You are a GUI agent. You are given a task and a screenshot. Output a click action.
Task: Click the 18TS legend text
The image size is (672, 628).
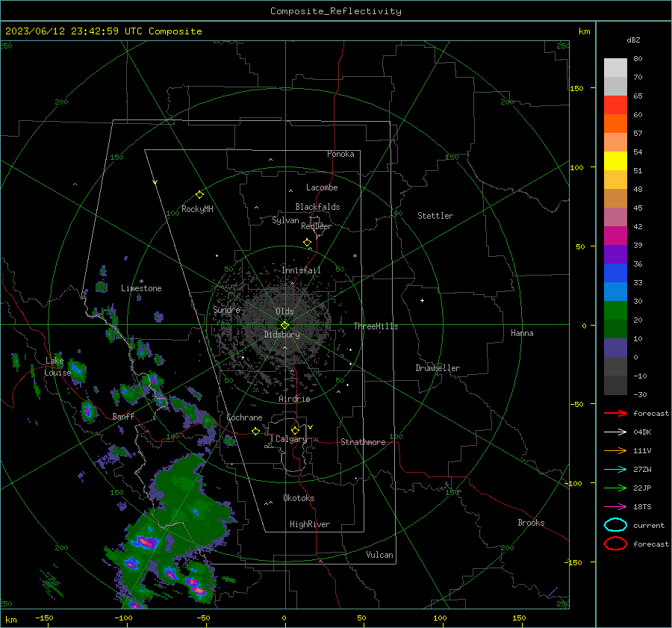[x=642, y=507]
